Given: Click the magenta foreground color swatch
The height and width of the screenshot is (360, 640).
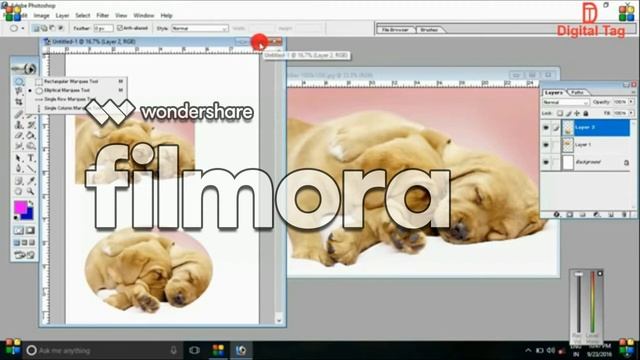Looking at the screenshot, I should click(20, 207).
